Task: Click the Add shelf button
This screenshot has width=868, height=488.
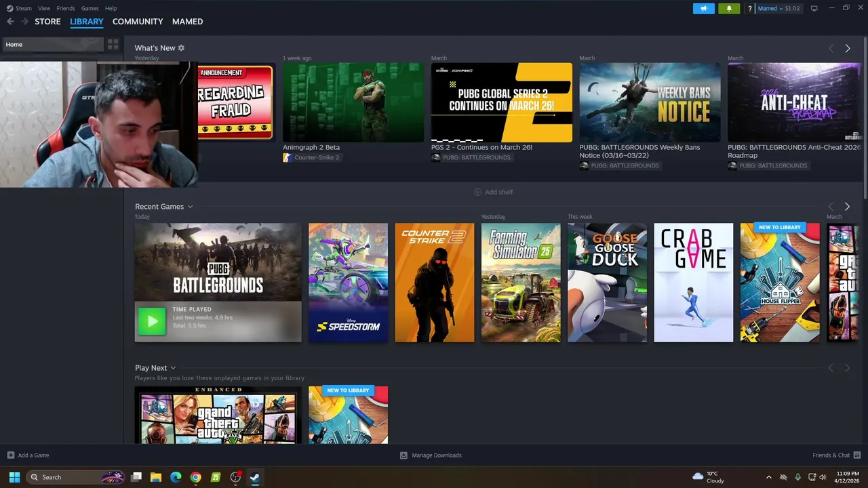Action: click(x=493, y=192)
